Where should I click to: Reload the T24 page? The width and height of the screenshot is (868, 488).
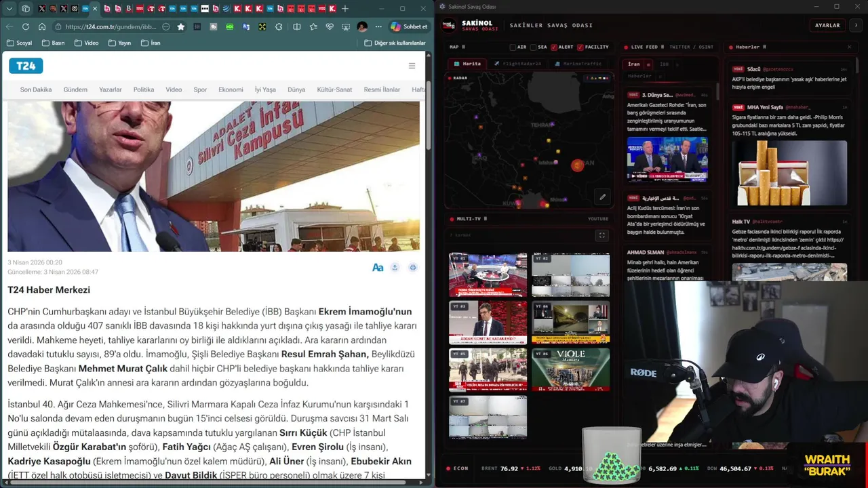26,26
